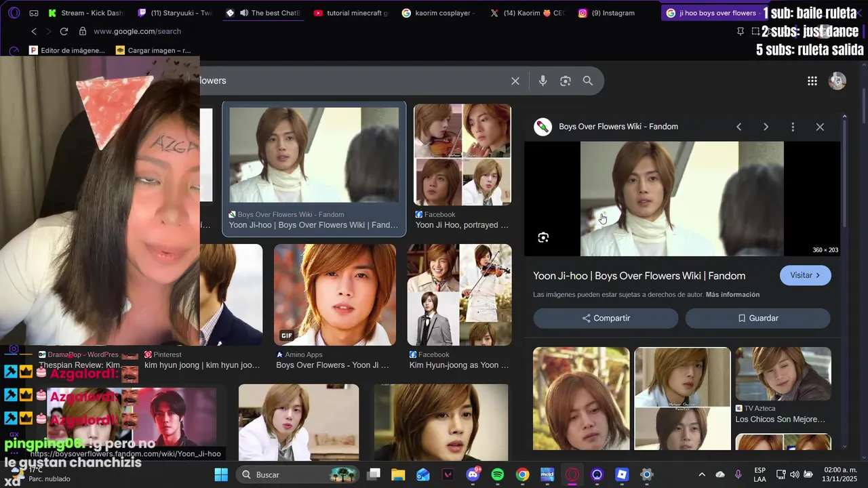
Task: Click the Visitar button
Action: (x=806, y=275)
